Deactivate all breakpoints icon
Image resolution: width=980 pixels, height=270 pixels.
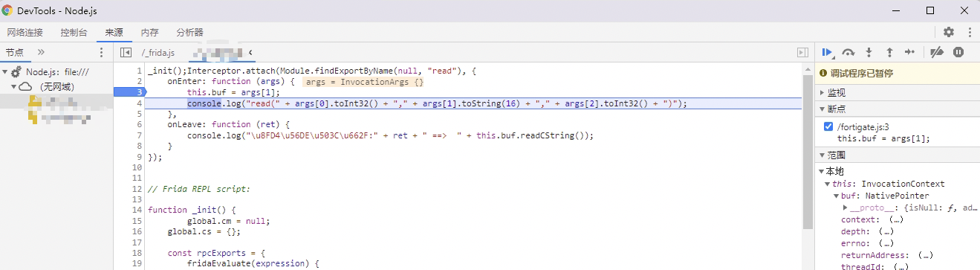tap(937, 52)
